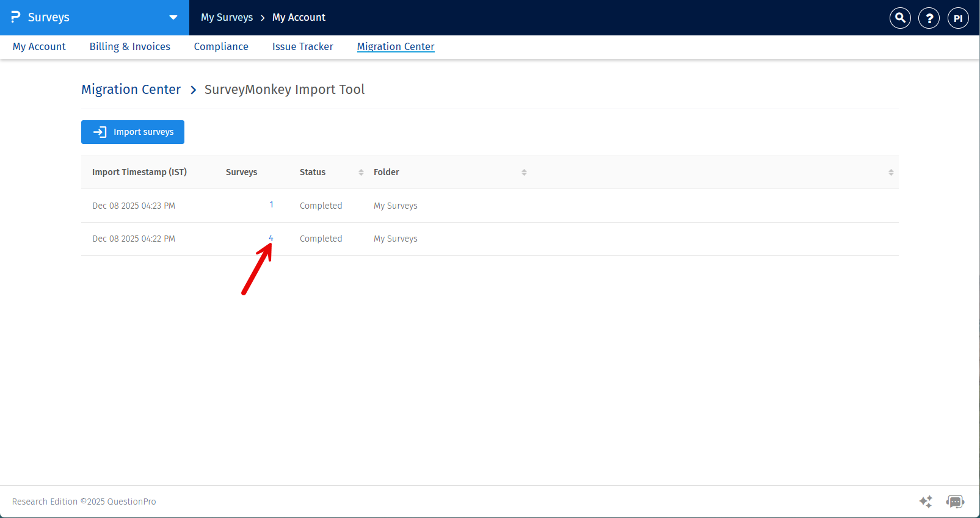
Task: Select timestamp Dec 08 2025 04:22 PM
Action: click(x=134, y=239)
